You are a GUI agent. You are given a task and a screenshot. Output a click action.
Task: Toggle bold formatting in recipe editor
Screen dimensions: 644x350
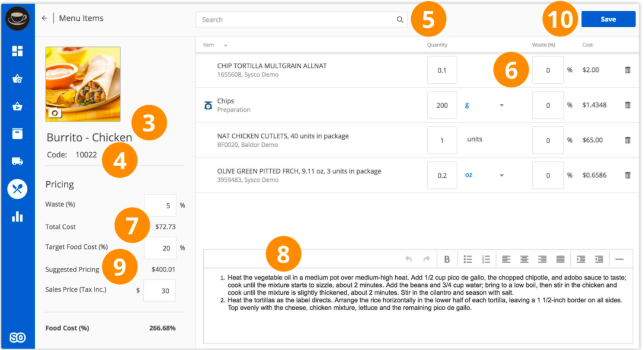point(447,259)
